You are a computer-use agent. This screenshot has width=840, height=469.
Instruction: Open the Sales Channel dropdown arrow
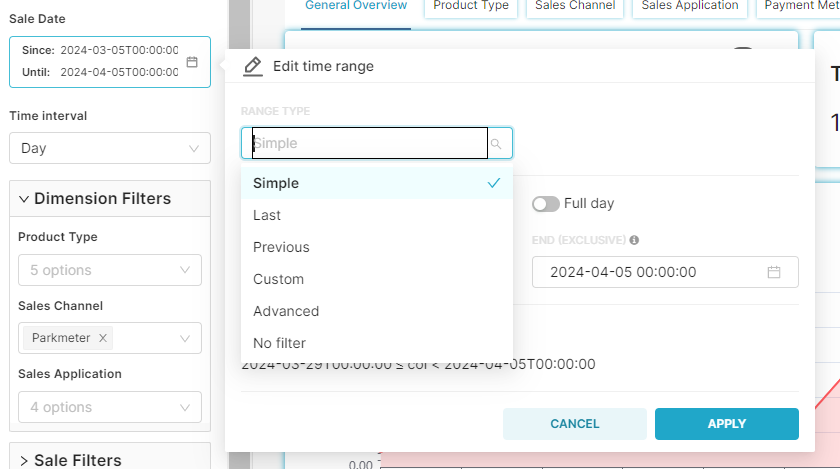(185, 338)
